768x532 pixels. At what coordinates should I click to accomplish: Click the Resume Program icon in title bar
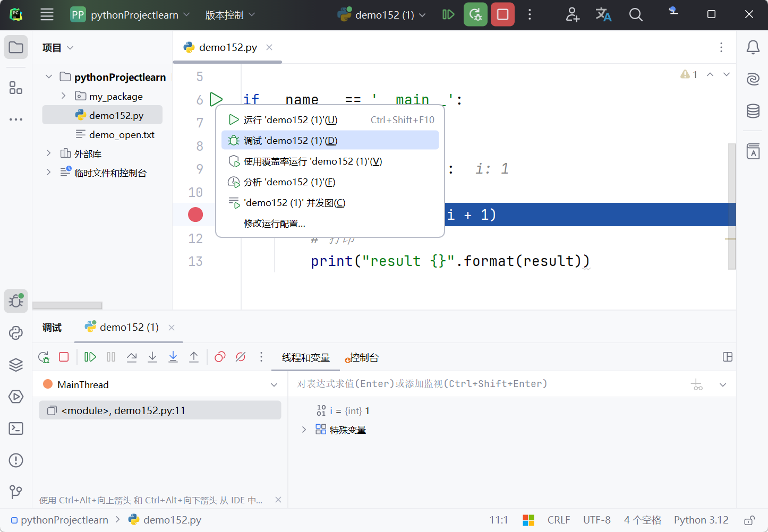(448, 15)
